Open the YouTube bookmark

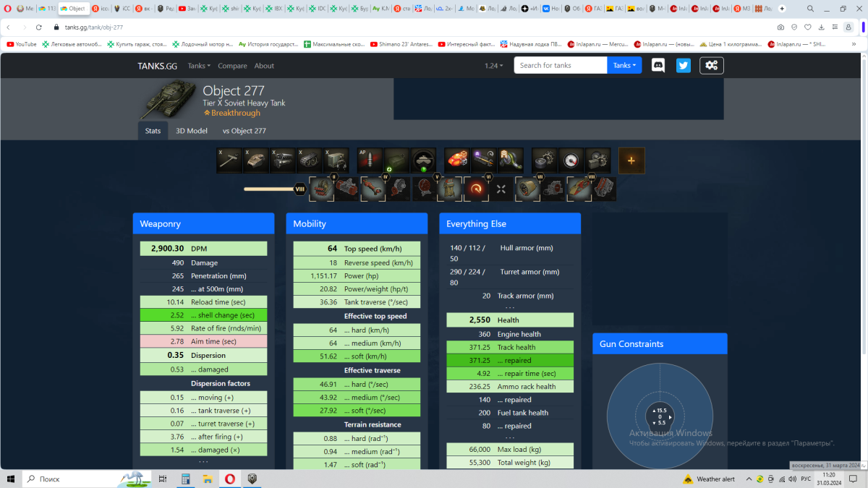pyautogui.click(x=21, y=44)
